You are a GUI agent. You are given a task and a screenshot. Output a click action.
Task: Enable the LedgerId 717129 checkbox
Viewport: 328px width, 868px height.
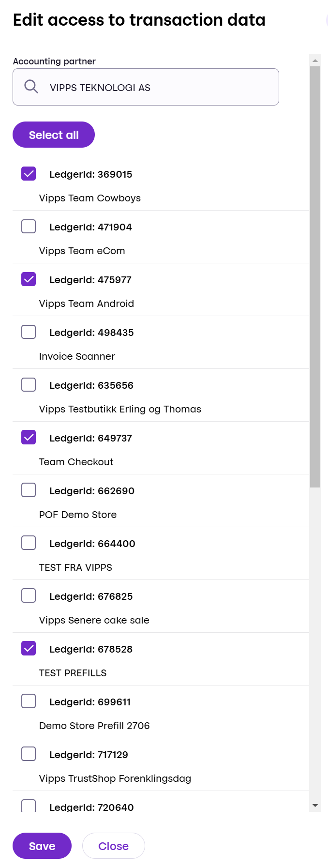(x=29, y=754)
